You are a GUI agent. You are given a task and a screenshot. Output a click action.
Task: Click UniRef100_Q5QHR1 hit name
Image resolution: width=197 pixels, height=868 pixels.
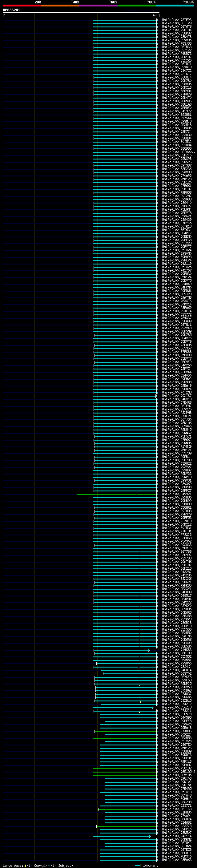[x=176, y=507]
